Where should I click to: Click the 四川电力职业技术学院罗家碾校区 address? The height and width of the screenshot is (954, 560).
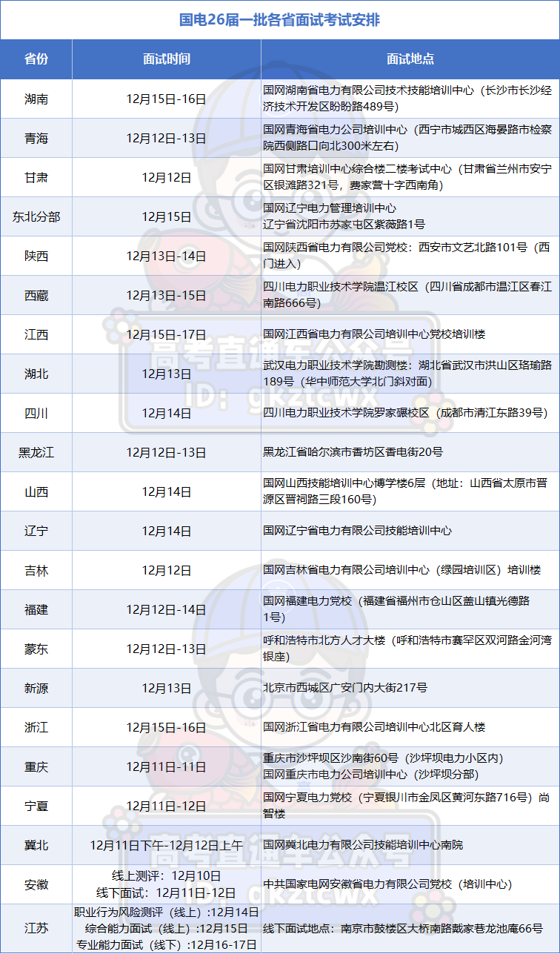[x=406, y=413]
